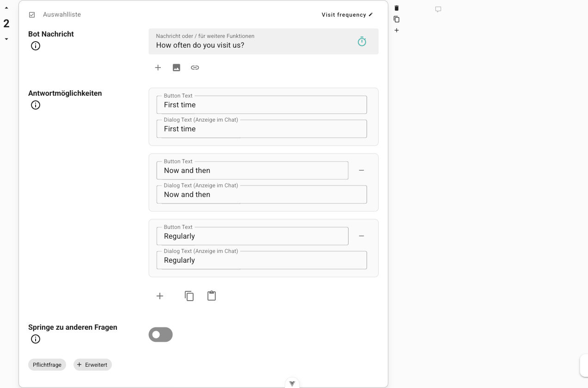Click the Auswahlliste checkbox-style icon
Image resolution: width=588 pixels, height=388 pixels.
tap(32, 15)
